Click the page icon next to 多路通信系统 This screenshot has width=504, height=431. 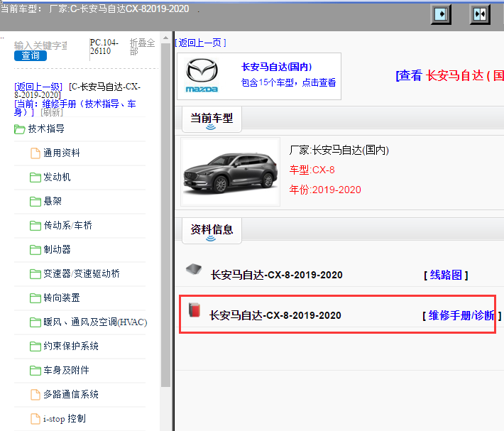35,395
